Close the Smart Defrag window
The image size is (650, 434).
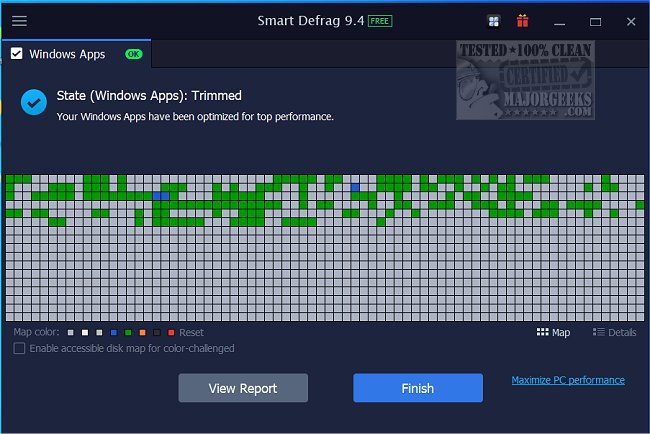click(631, 22)
